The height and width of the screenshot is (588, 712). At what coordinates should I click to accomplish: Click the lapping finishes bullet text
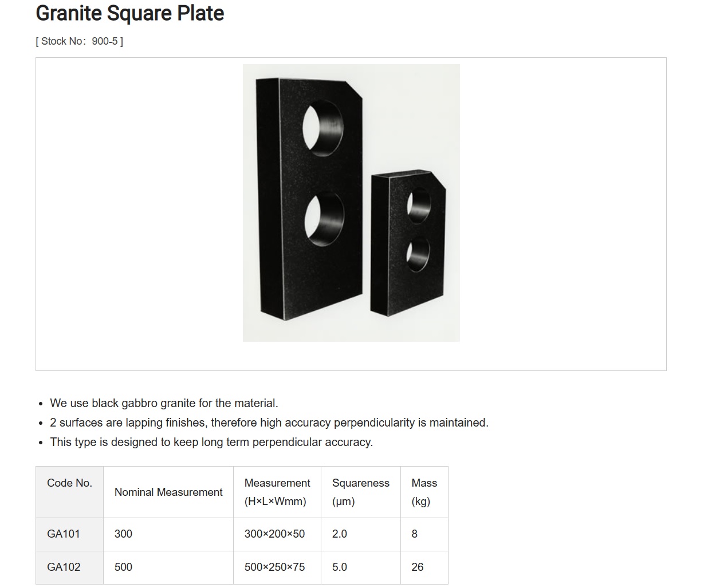click(x=269, y=423)
